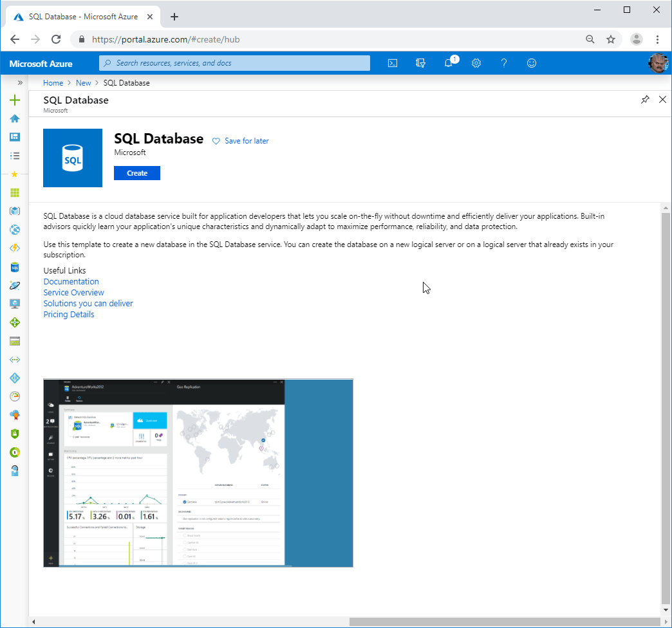Click the Microsoft Azure logo text
The height and width of the screenshot is (628, 672).
click(x=41, y=64)
